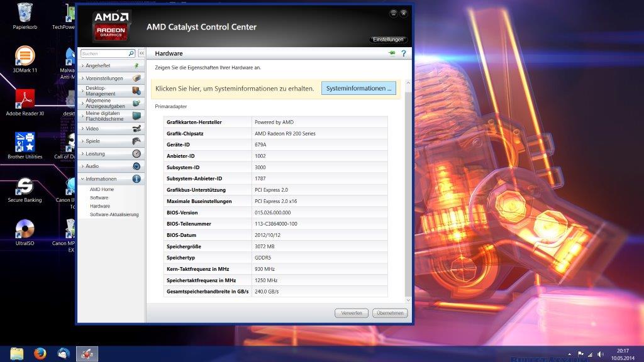Expand the Spiele section
This screenshot has width=644, height=362.
click(x=82, y=141)
